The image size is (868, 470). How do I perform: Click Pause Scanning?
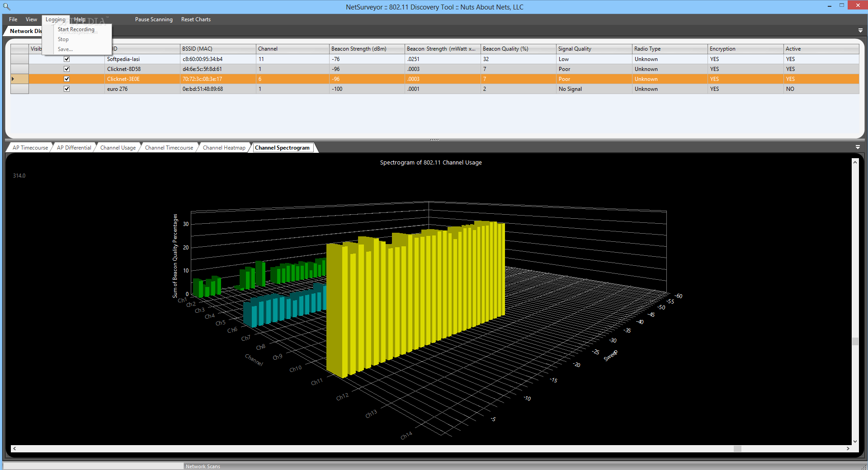[154, 19]
